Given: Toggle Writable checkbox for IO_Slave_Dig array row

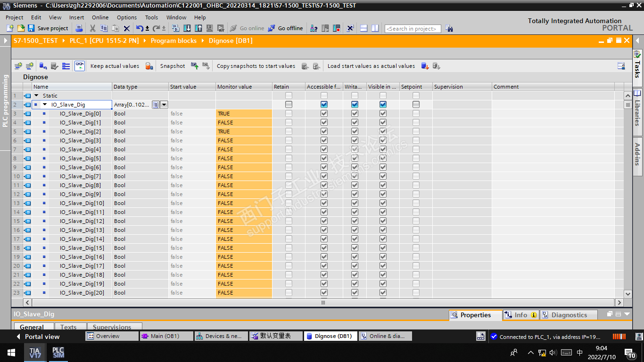Looking at the screenshot, I should pyautogui.click(x=355, y=105).
